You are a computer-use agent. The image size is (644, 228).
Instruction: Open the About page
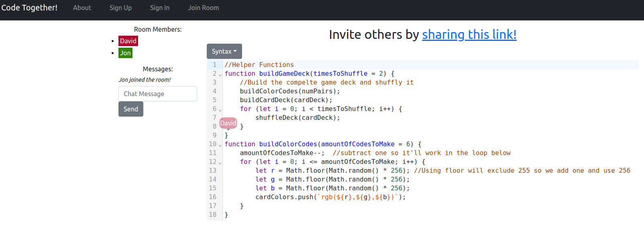click(82, 8)
